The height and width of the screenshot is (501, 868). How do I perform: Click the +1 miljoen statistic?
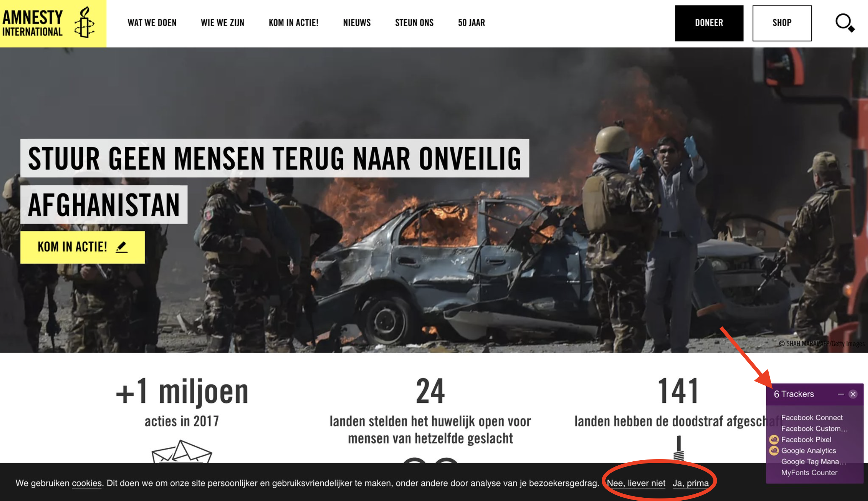[182, 392]
